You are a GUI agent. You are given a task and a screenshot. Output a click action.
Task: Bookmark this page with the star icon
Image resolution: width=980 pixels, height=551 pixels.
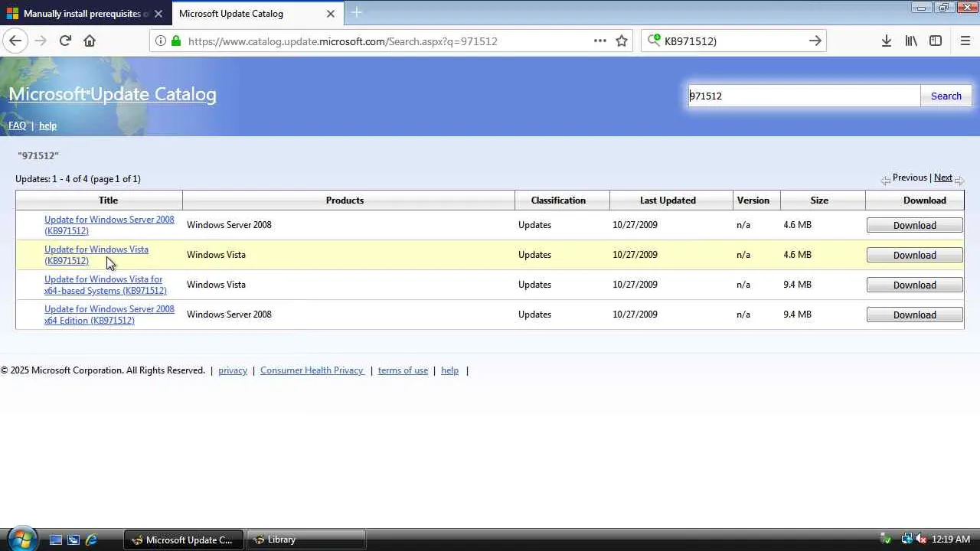pyautogui.click(x=622, y=41)
